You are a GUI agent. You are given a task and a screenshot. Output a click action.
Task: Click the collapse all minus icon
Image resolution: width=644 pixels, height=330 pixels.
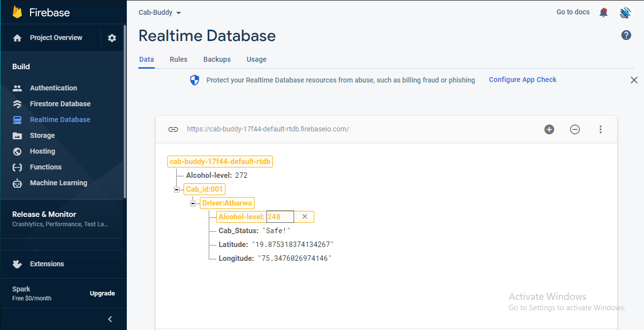(x=575, y=129)
